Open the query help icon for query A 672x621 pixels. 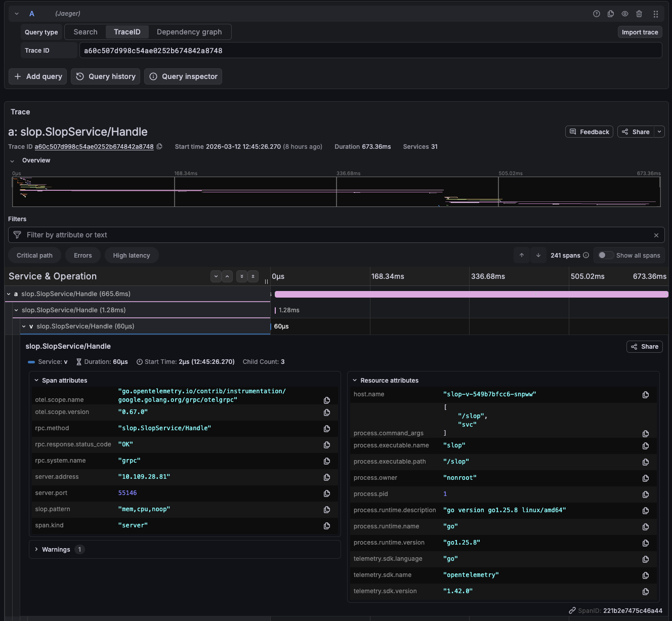(x=597, y=14)
